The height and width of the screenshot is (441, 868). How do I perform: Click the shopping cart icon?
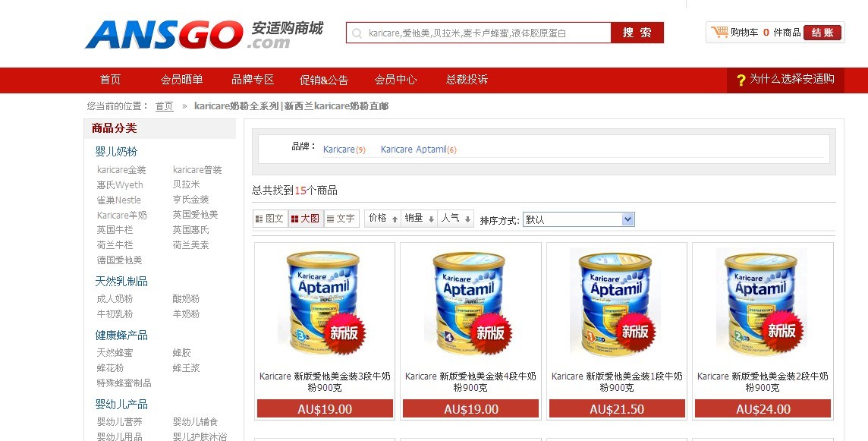click(719, 32)
